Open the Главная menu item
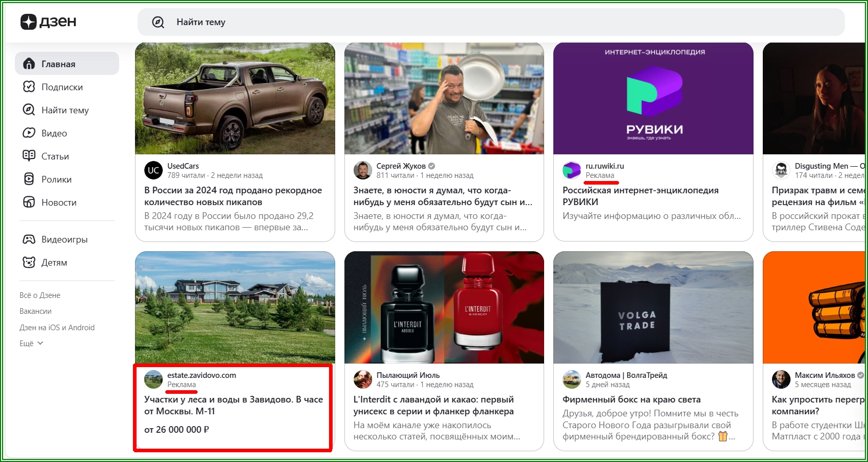 pyautogui.click(x=67, y=64)
